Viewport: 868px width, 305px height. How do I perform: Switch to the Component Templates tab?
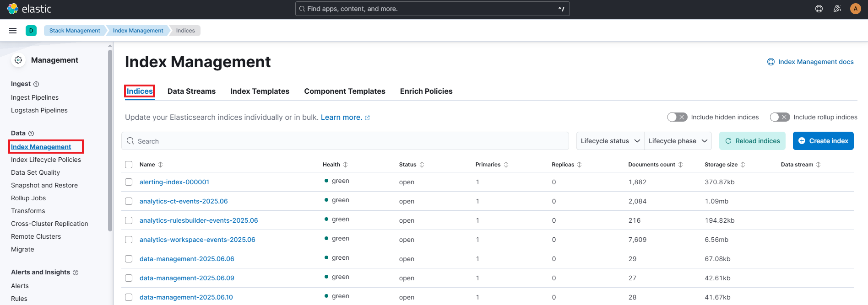click(x=345, y=91)
